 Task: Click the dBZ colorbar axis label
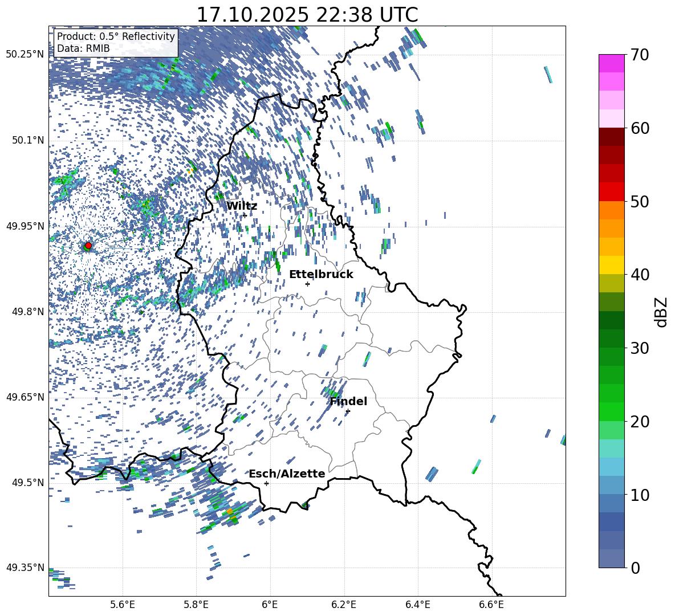click(x=662, y=312)
